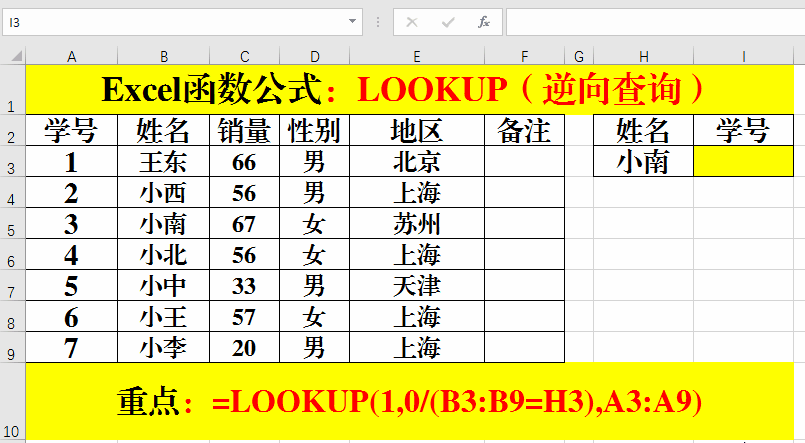Click the region cell '苏州'
Image resolution: width=805 pixels, height=443 pixels.
pyautogui.click(x=417, y=223)
